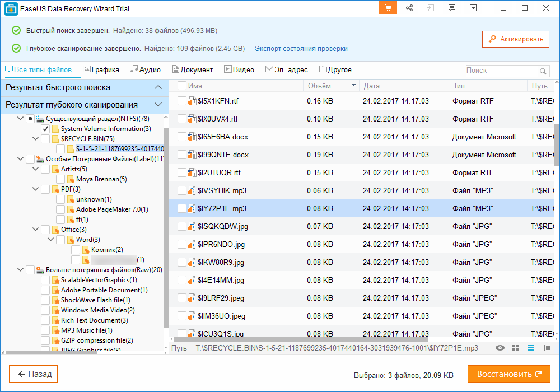Check the box for $I99QNTE.docx
The width and height of the screenshot is (560, 392).
(x=182, y=155)
